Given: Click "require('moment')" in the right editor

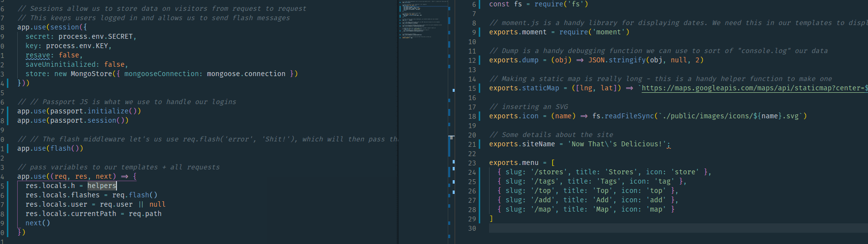Looking at the screenshot, I should click(x=594, y=32).
